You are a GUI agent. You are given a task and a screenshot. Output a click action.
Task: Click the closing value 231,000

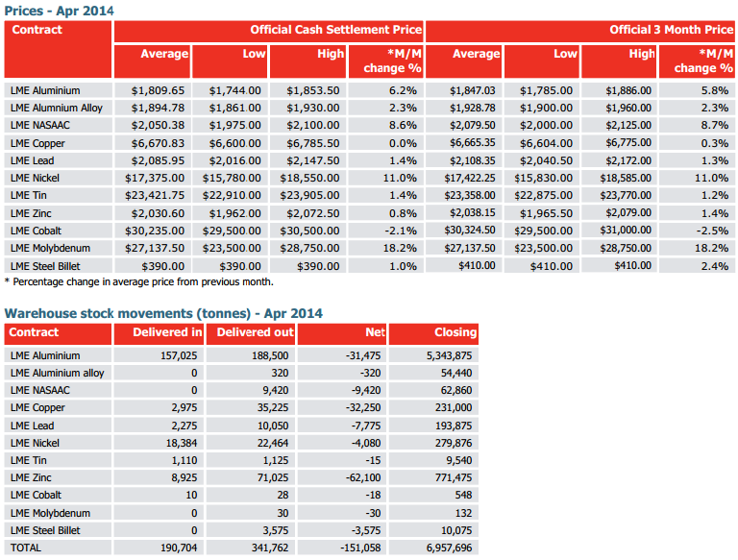[x=454, y=407]
